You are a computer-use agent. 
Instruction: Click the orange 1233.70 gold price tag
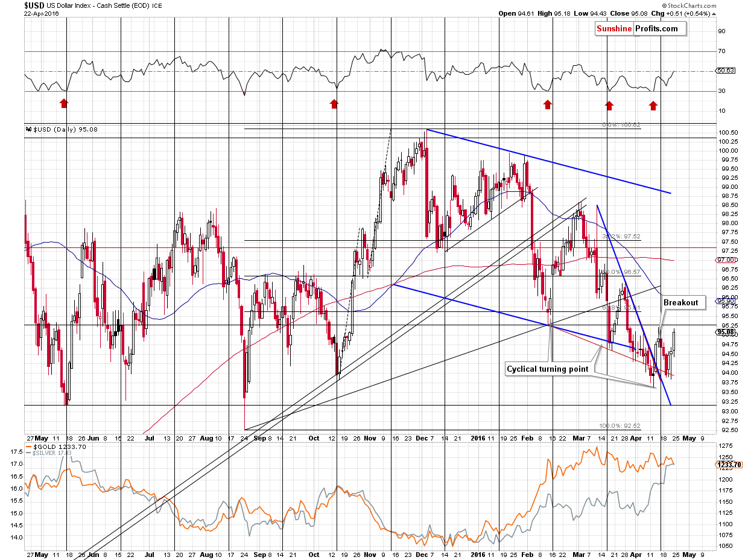(x=729, y=465)
